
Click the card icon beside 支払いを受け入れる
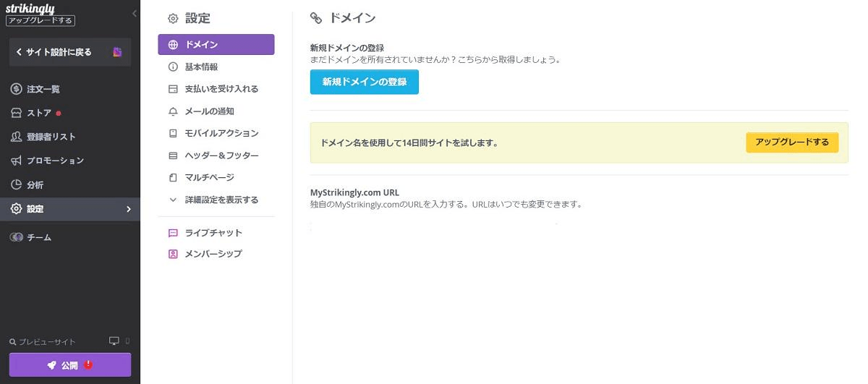[173, 89]
